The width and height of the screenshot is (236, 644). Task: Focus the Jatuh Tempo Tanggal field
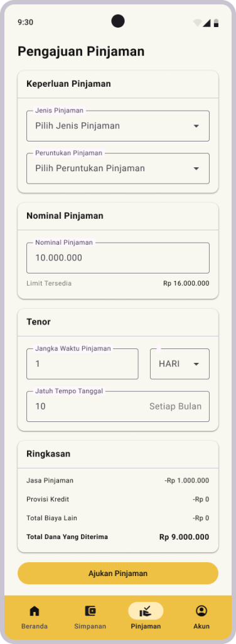coord(118,406)
